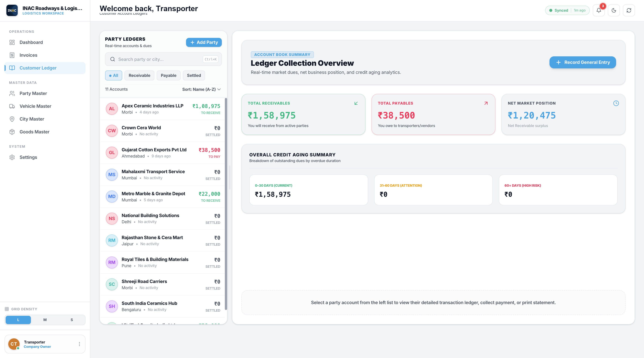This screenshot has height=358, width=644.
Task: Click the clock icon on Net Market Position
Action: point(616,103)
